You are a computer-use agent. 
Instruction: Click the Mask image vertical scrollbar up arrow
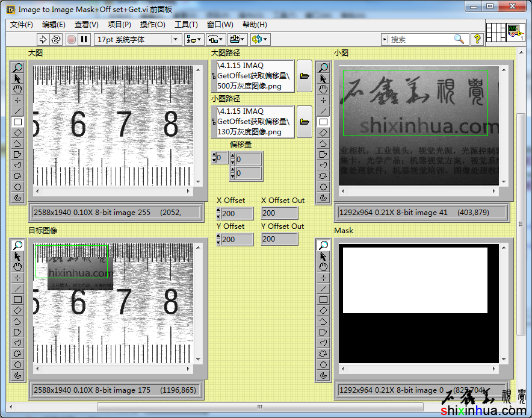[504, 248]
